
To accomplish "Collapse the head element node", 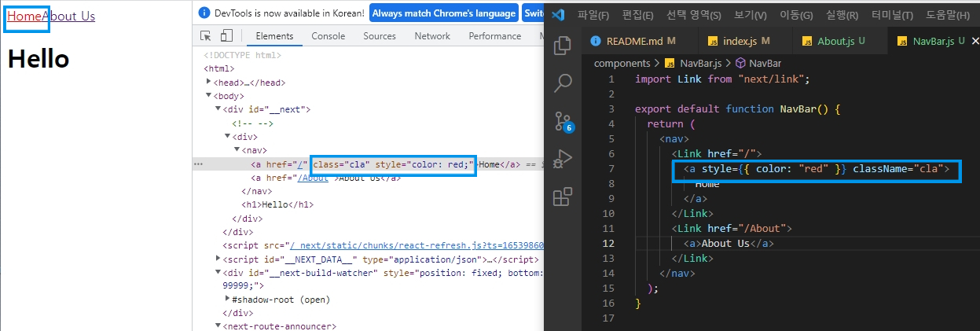I will coord(209,82).
